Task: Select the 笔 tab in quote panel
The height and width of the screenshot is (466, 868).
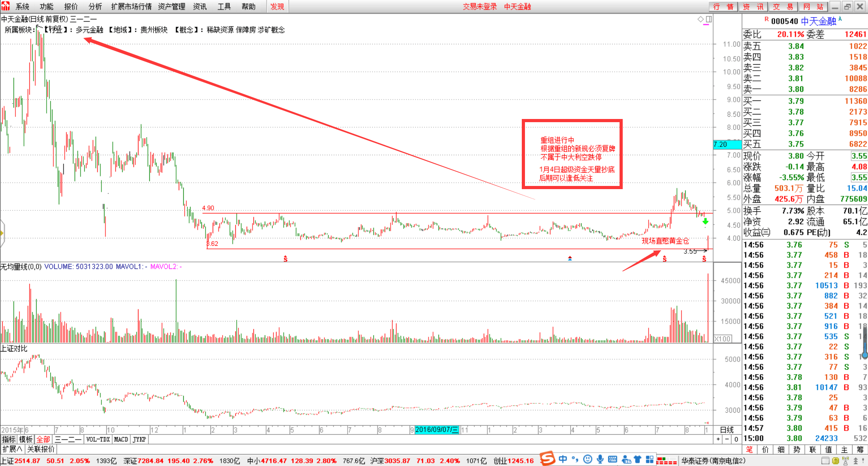Action: point(749,449)
